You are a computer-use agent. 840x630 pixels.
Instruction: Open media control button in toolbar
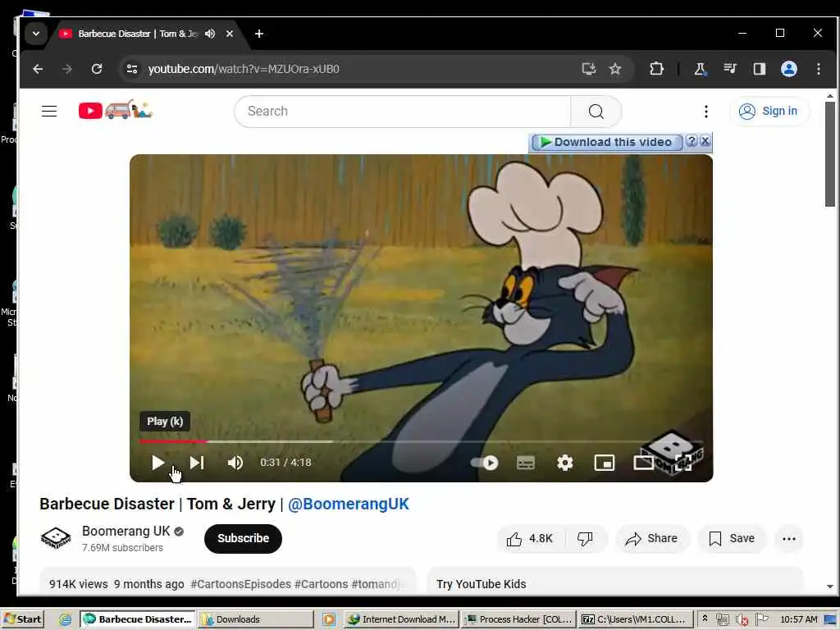[x=729, y=69]
